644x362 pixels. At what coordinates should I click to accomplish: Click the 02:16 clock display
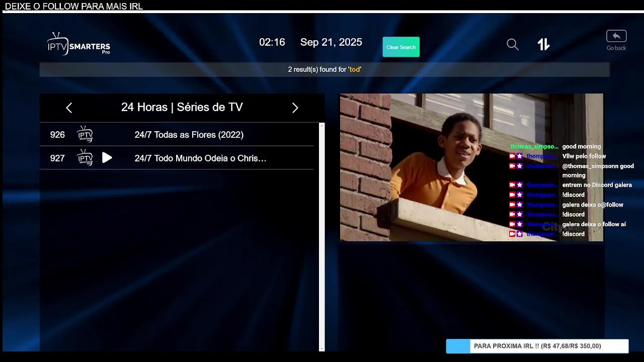coord(272,42)
